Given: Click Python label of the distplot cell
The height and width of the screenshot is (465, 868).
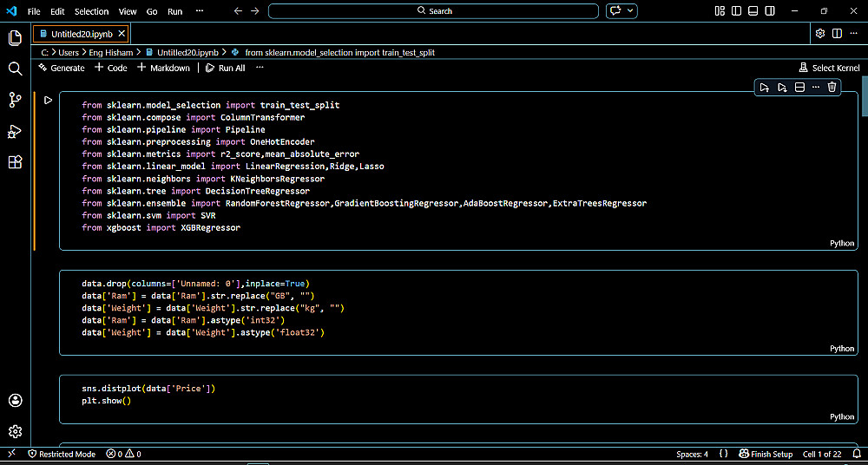Looking at the screenshot, I should click(842, 416).
